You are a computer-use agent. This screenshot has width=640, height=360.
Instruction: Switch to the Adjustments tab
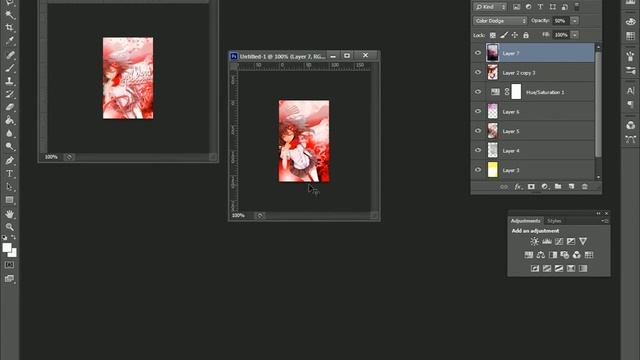click(x=525, y=221)
